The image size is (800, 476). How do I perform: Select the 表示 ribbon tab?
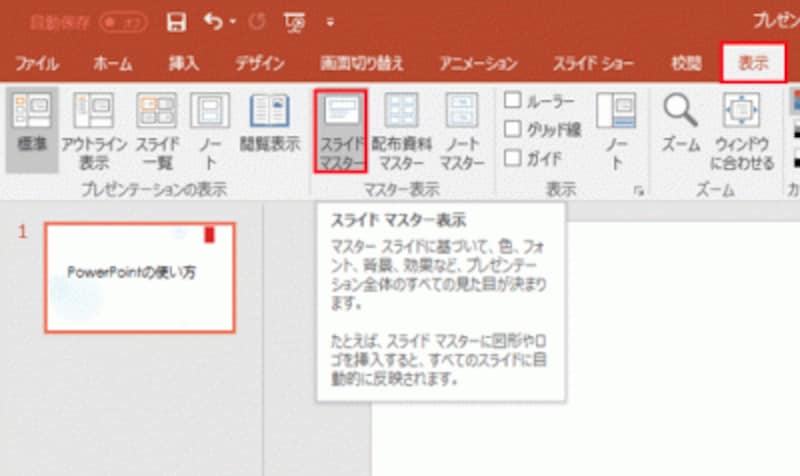click(753, 63)
